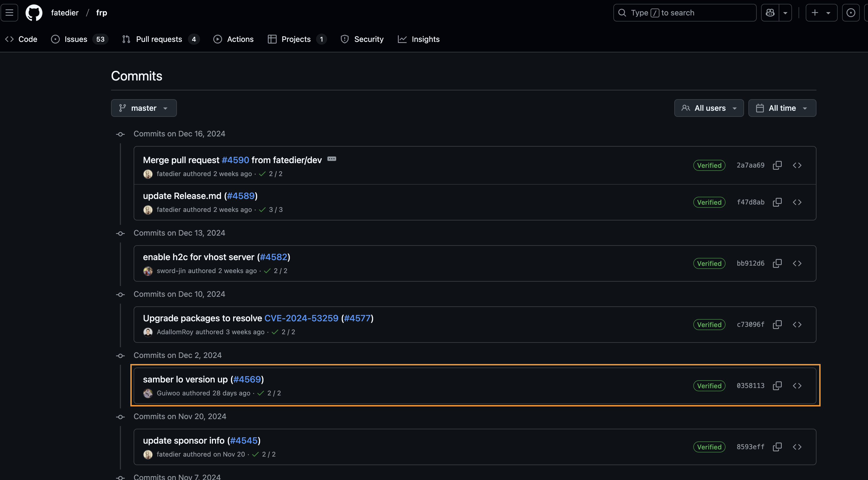The width and height of the screenshot is (868, 480).
Task: Copy full SHA for commit bb912d6
Action: pyautogui.click(x=777, y=263)
